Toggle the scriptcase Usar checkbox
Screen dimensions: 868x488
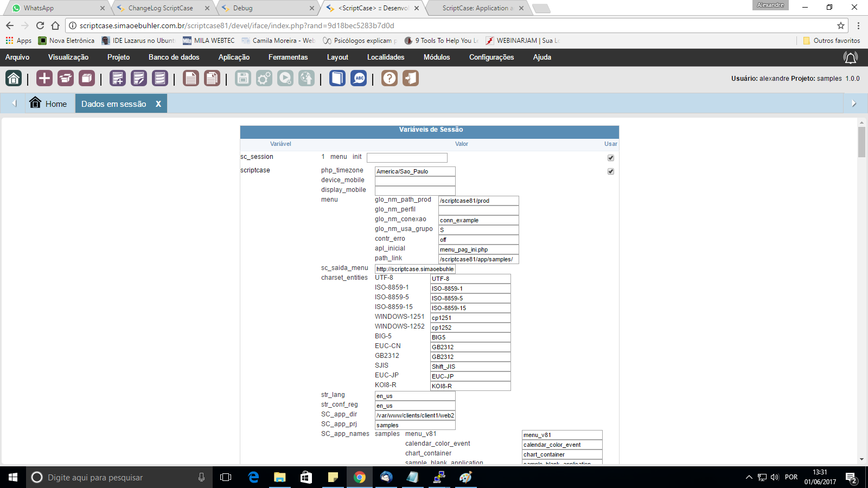click(611, 171)
